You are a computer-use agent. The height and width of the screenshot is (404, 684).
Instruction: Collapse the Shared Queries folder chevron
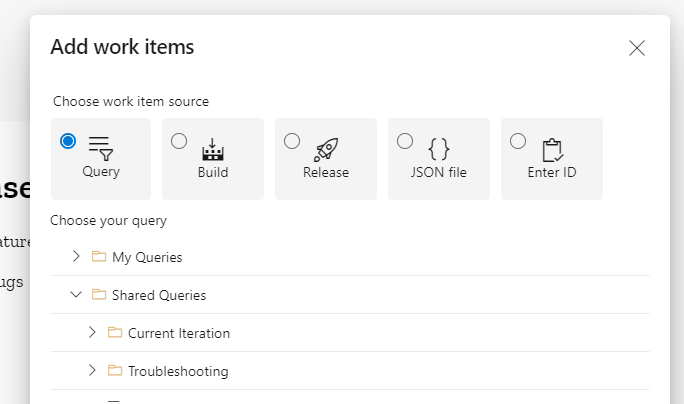76,295
